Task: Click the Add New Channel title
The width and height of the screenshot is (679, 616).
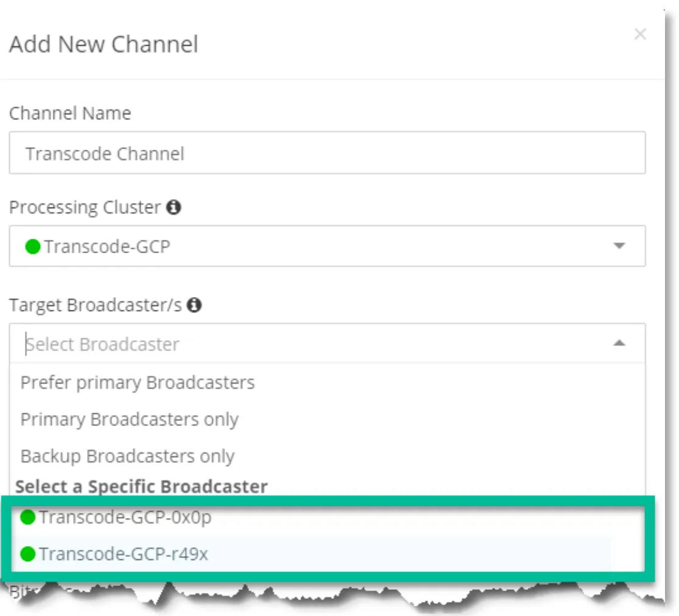Action: 104,44
